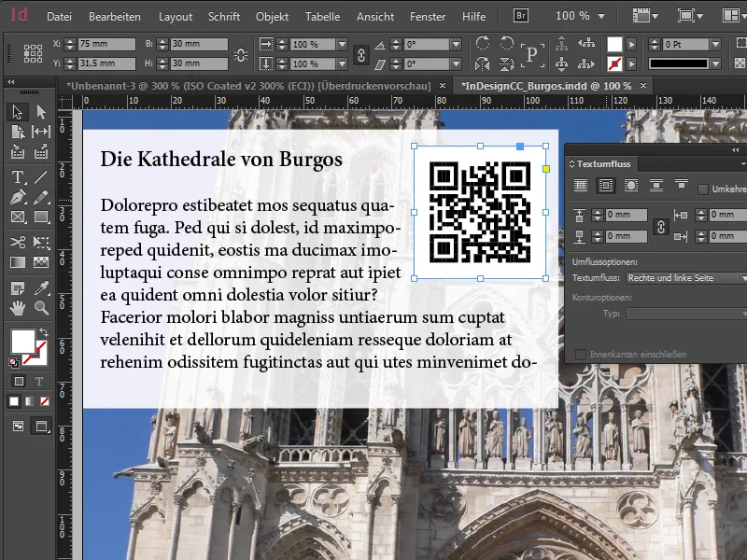Select the Eyedropper tool
The image size is (747, 560).
coord(41,288)
